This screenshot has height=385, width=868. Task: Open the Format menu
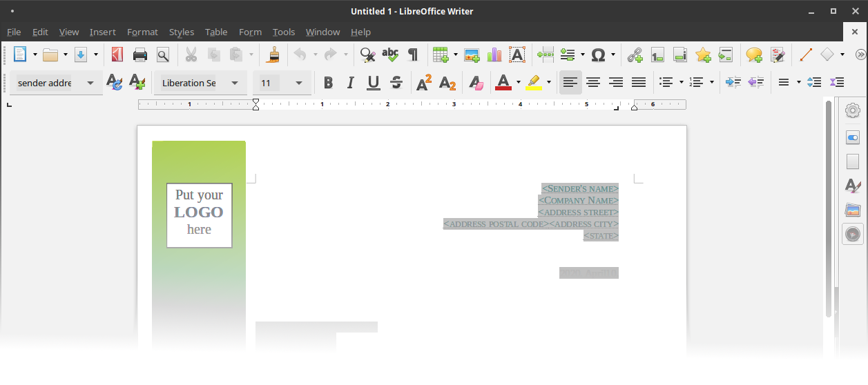(x=142, y=32)
